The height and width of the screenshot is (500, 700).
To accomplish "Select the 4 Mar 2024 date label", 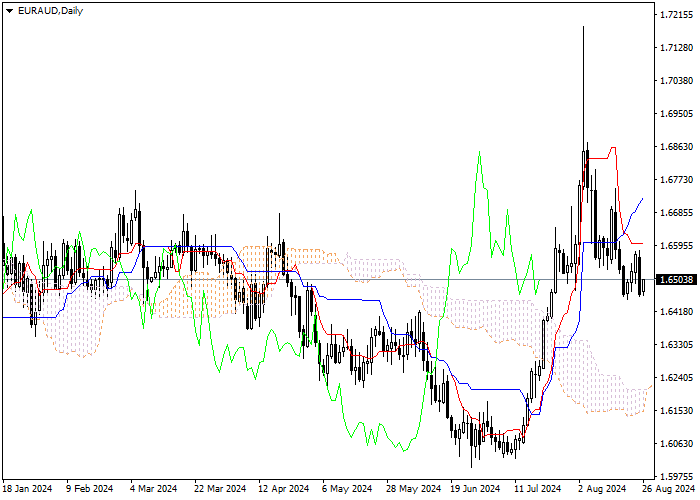I will tap(154, 489).
